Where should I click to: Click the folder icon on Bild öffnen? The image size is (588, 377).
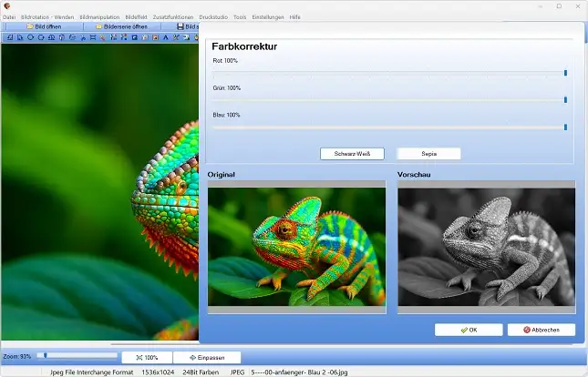29,26
